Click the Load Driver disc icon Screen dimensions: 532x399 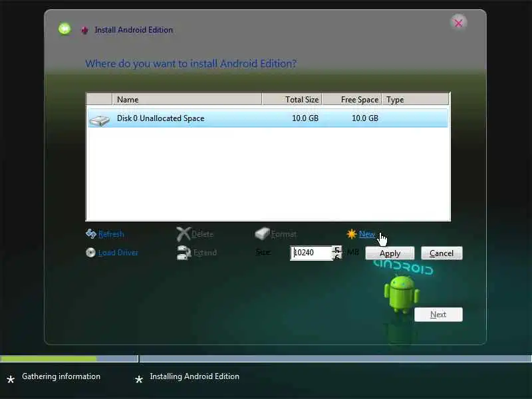(x=90, y=253)
